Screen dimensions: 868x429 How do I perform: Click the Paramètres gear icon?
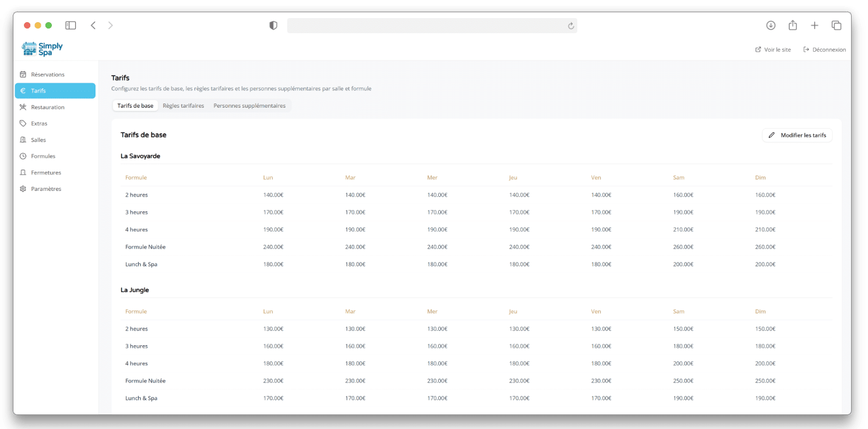(23, 189)
